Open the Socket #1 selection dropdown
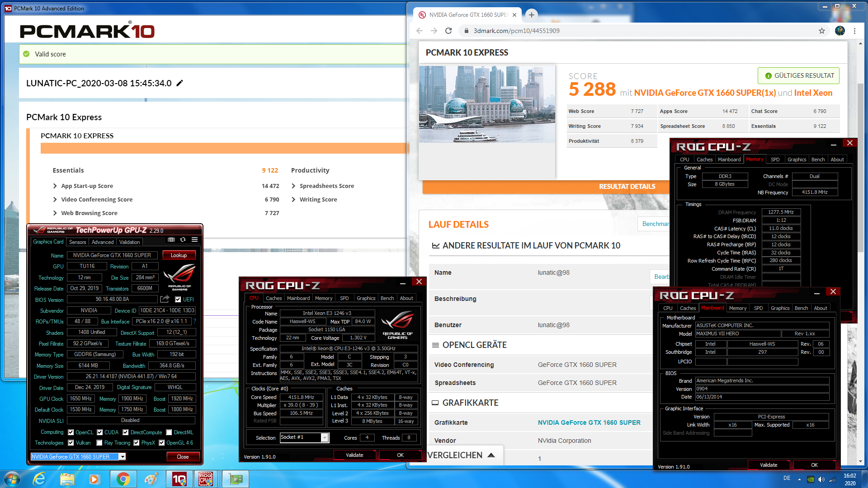The width and height of the screenshot is (868, 488). (x=324, y=437)
